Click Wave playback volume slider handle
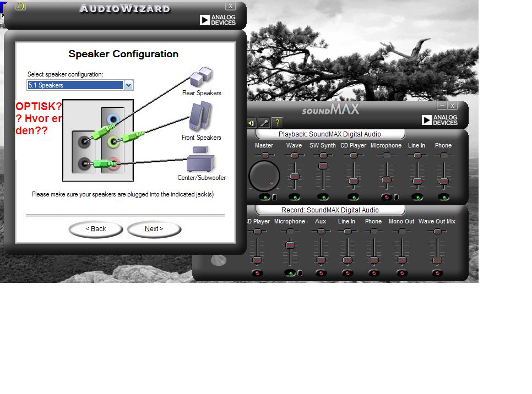The height and width of the screenshot is (394, 532). click(295, 176)
